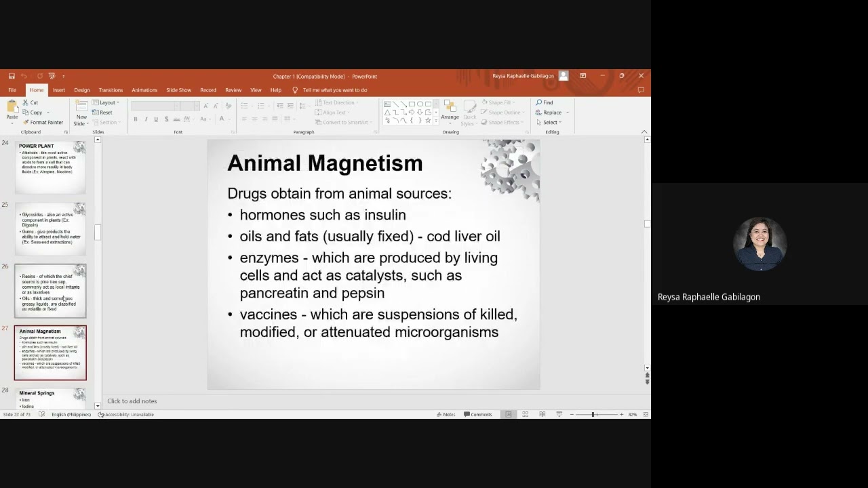Screen dimensions: 868x488
Task: Click Clear All Formatting icon
Action: point(229,106)
